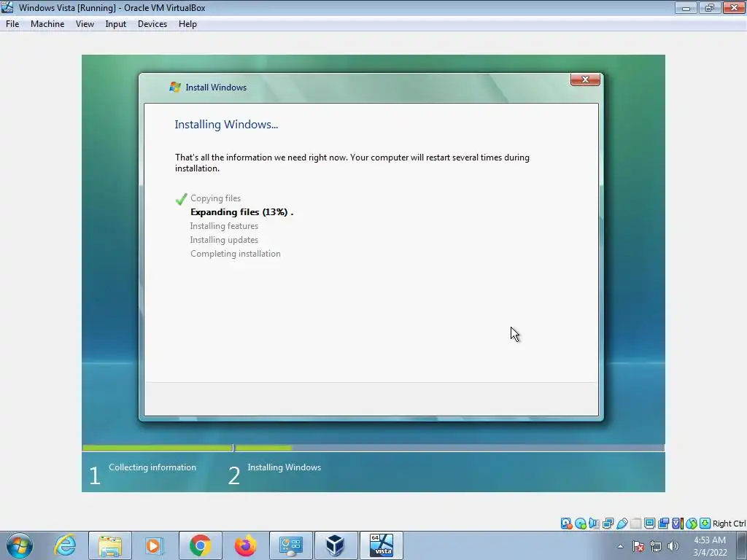Click the 'Installing Windows' stage label at bottom
747x560 pixels.
(284, 467)
